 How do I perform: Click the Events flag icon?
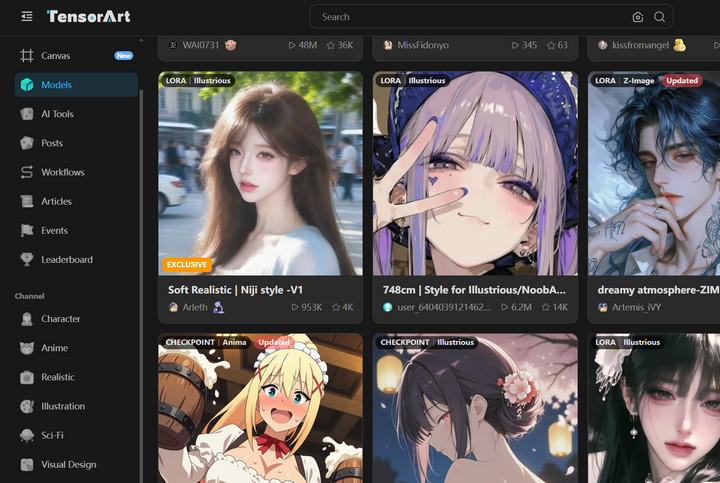27,230
